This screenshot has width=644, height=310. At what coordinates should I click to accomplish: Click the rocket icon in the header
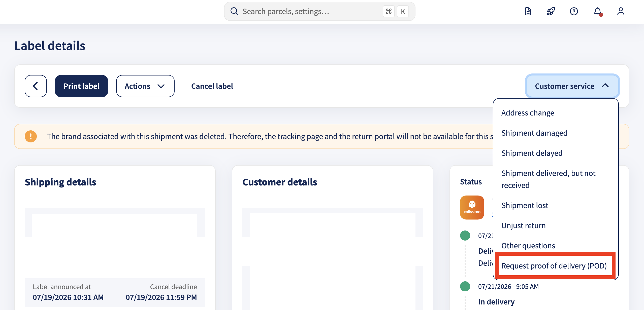[551, 11]
